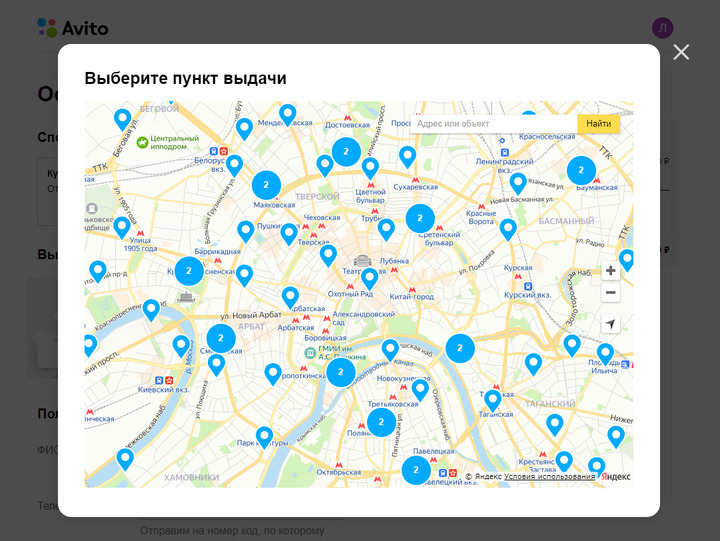This screenshot has width=720, height=541.
Task: Open the cluster near Смоленская station
Action: tap(221, 338)
